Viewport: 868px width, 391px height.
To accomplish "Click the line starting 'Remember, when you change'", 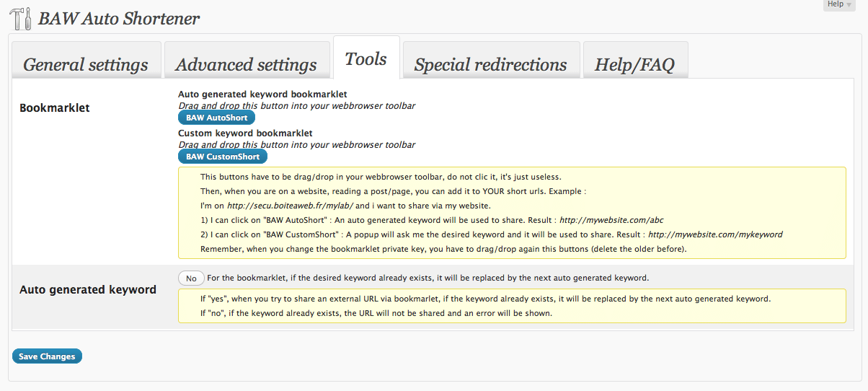I will (x=443, y=249).
